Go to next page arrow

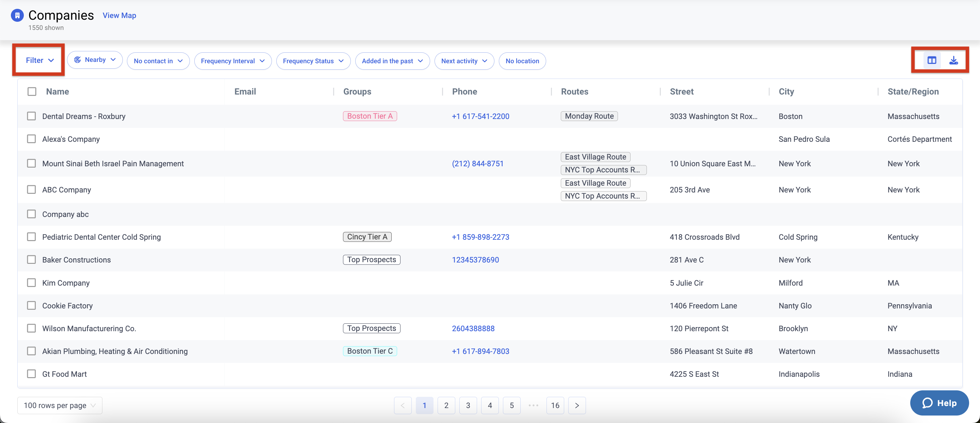pos(577,406)
